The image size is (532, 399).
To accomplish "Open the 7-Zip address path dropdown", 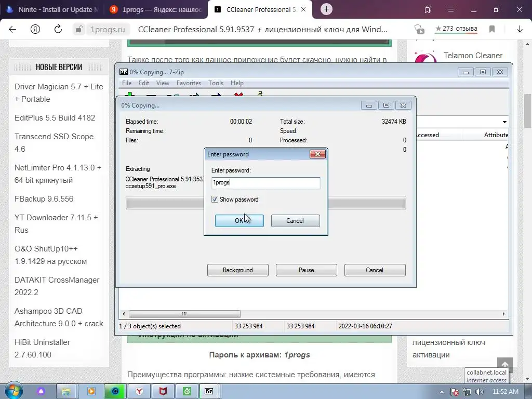I will tap(504, 122).
